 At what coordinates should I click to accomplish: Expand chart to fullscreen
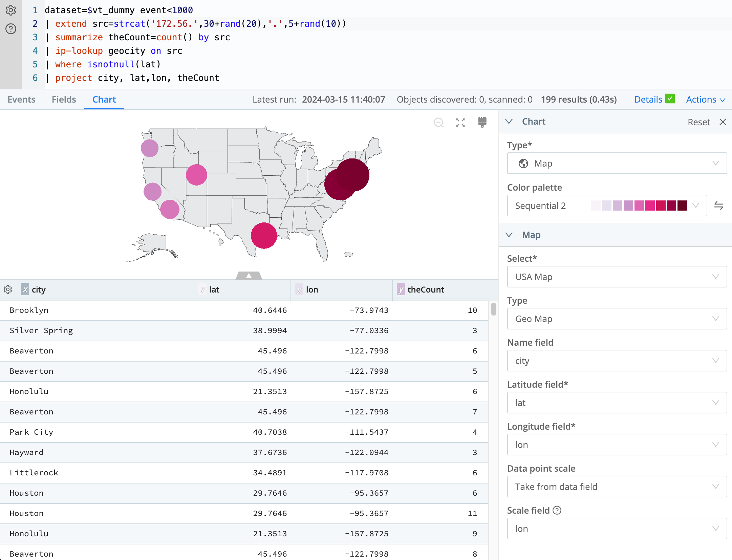click(x=460, y=122)
